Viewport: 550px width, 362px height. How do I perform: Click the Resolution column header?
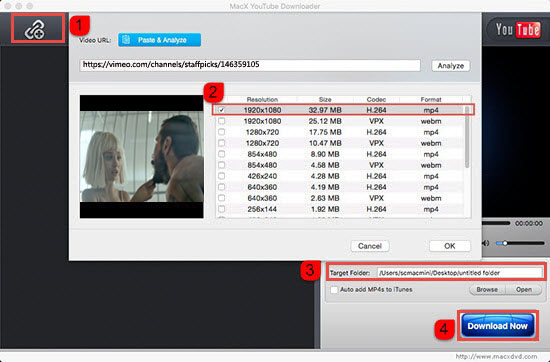point(262,100)
